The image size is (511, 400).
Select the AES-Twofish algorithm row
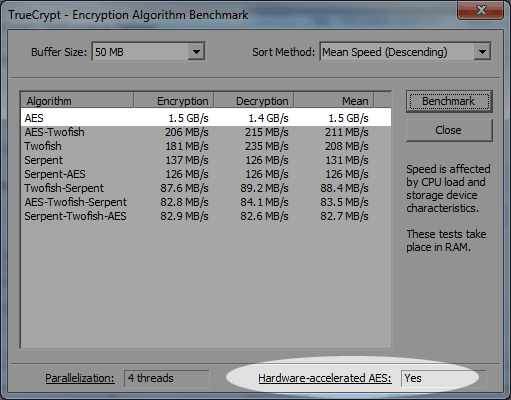pyautogui.click(x=206, y=132)
